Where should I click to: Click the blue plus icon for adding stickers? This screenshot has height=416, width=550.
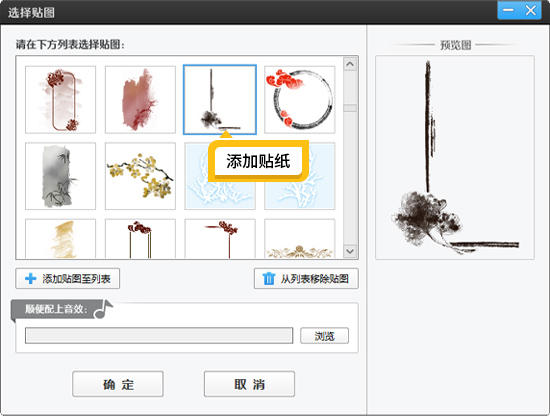31,279
